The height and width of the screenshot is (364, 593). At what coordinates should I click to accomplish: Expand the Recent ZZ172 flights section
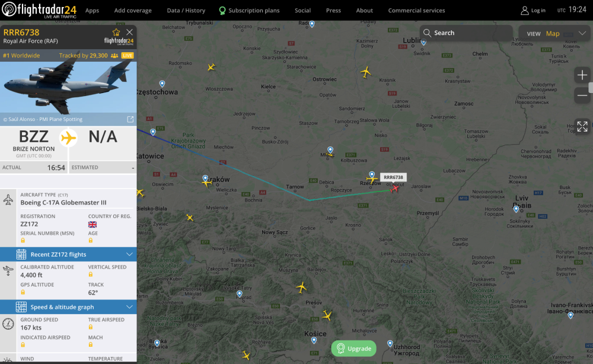coord(68,254)
